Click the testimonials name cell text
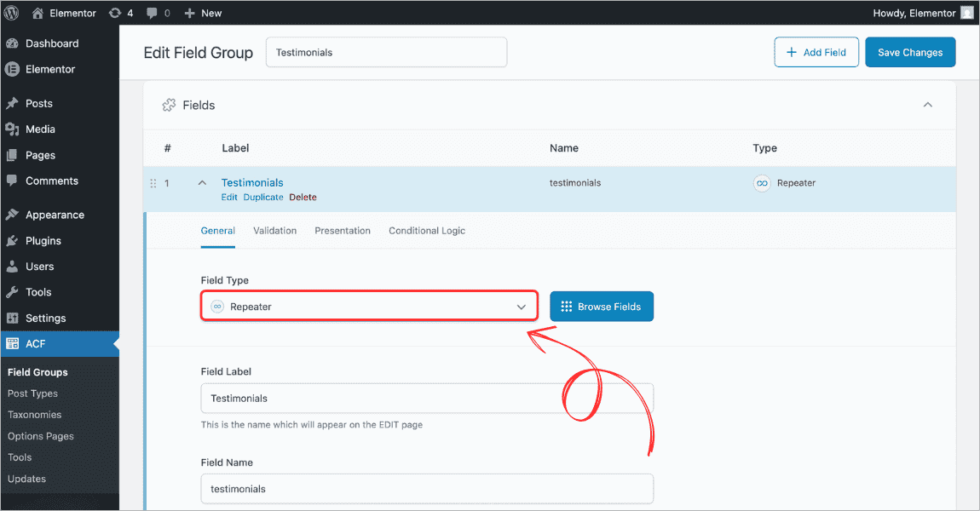This screenshot has height=511, width=980. point(575,183)
